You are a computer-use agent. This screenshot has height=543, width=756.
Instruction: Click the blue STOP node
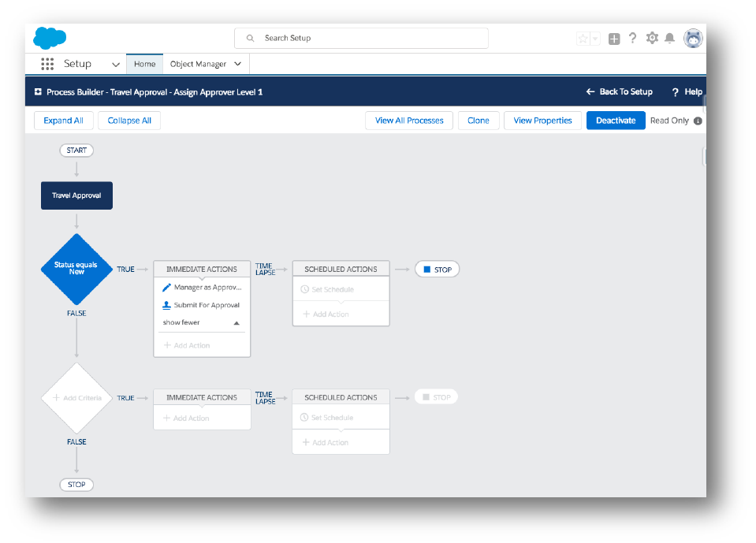coord(438,270)
